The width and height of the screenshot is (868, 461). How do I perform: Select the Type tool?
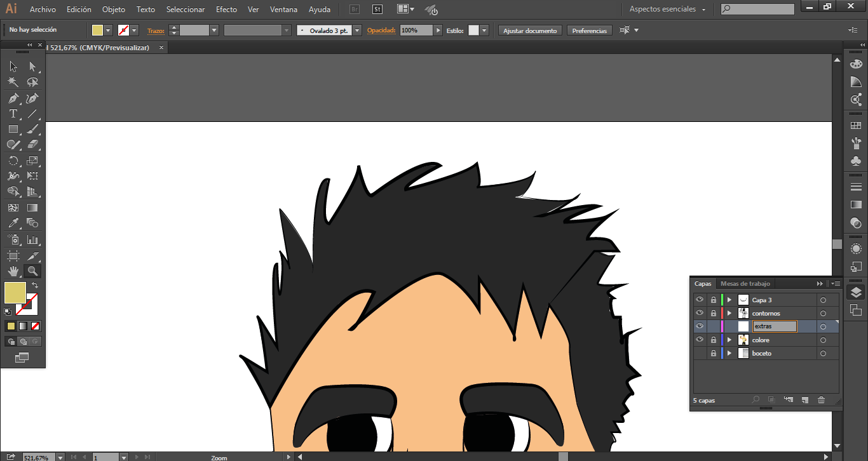(13, 114)
